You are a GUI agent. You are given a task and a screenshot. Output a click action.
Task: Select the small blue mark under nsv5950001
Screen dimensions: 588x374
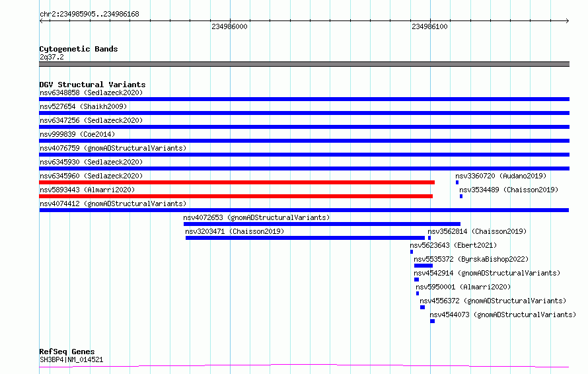click(x=418, y=293)
